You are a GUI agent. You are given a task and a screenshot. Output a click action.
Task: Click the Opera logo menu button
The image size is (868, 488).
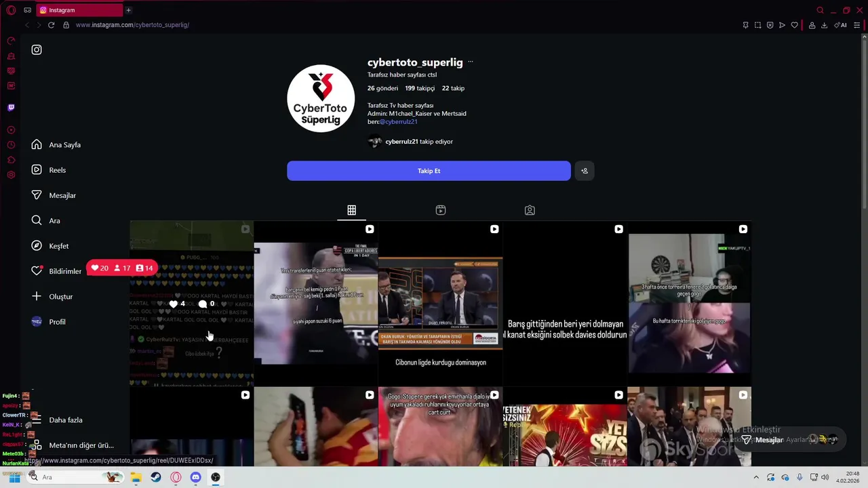[11, 10]
